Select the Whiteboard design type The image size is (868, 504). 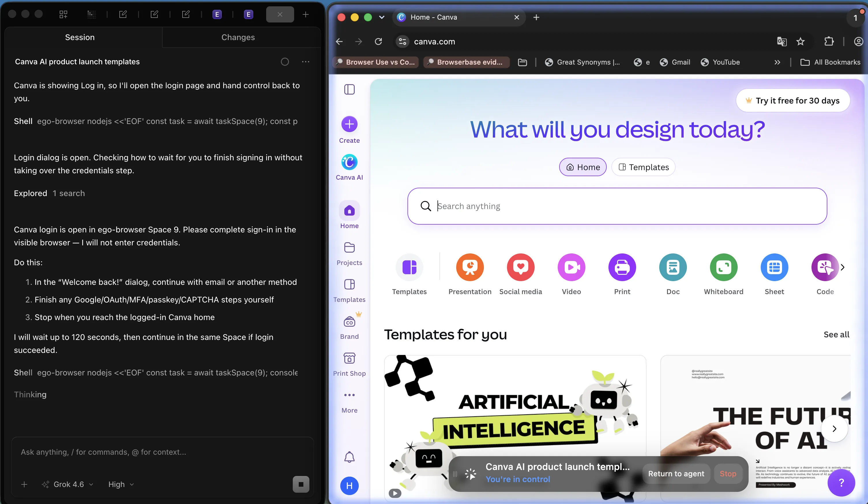coord(724,267)
